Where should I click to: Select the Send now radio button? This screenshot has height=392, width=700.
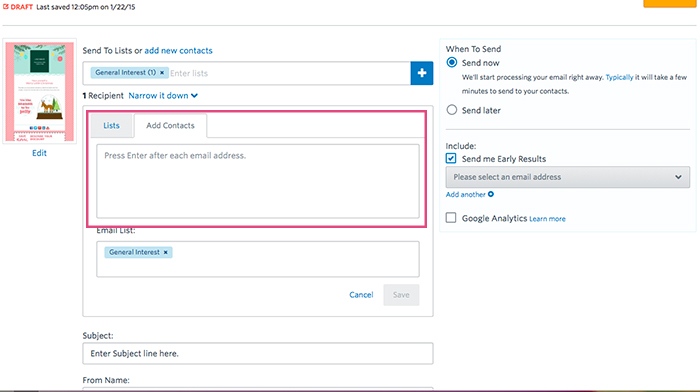(452, 63)
